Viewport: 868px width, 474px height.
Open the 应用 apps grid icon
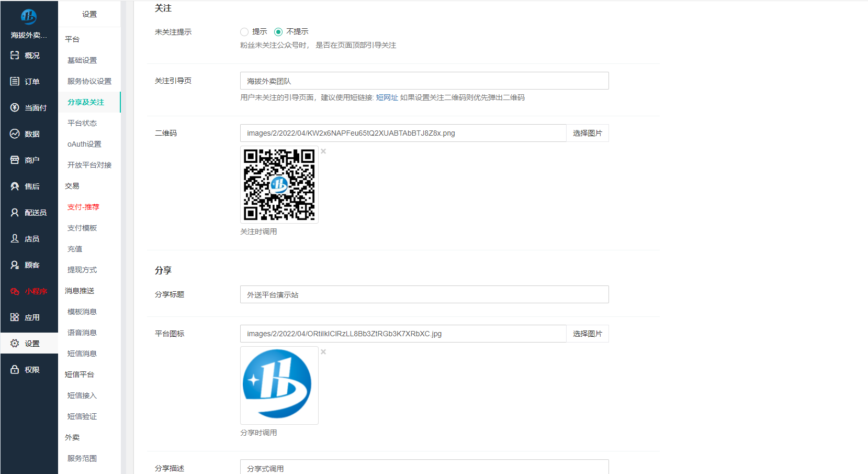pyautogui.click(x=15, y=317)
